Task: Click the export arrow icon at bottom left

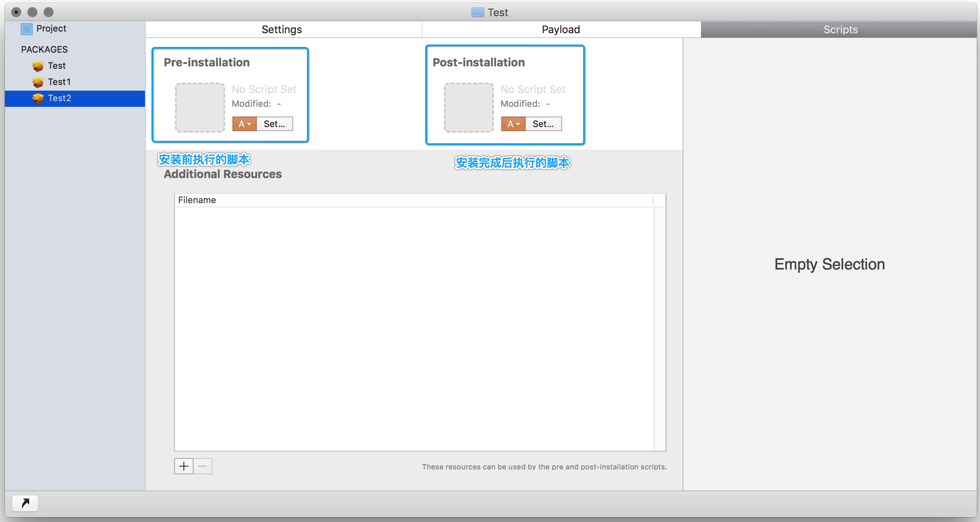Action: pyautogui.click(x=25, y=503)
